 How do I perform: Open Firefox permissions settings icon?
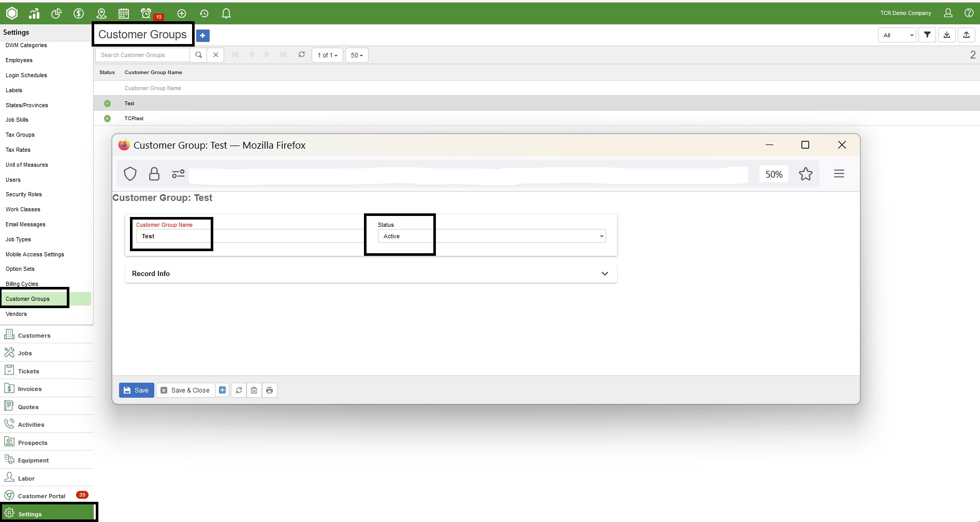178,174
